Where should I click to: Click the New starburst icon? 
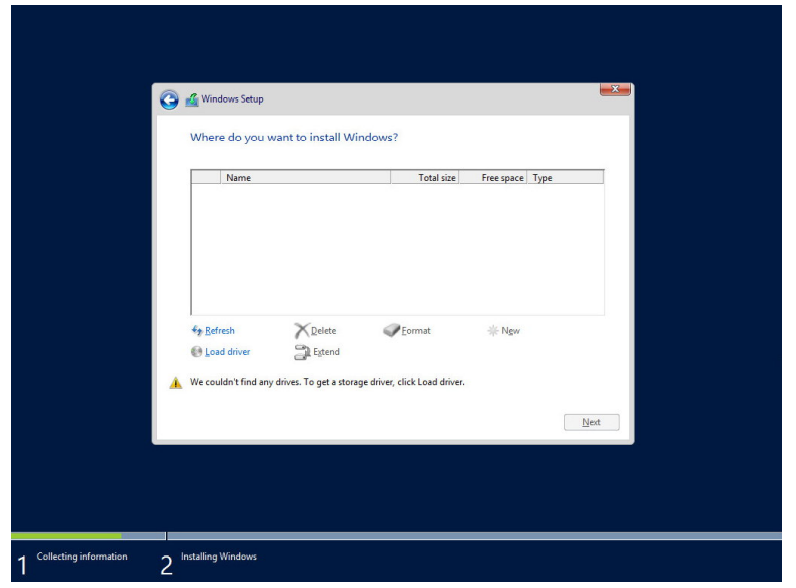point(492,331)
